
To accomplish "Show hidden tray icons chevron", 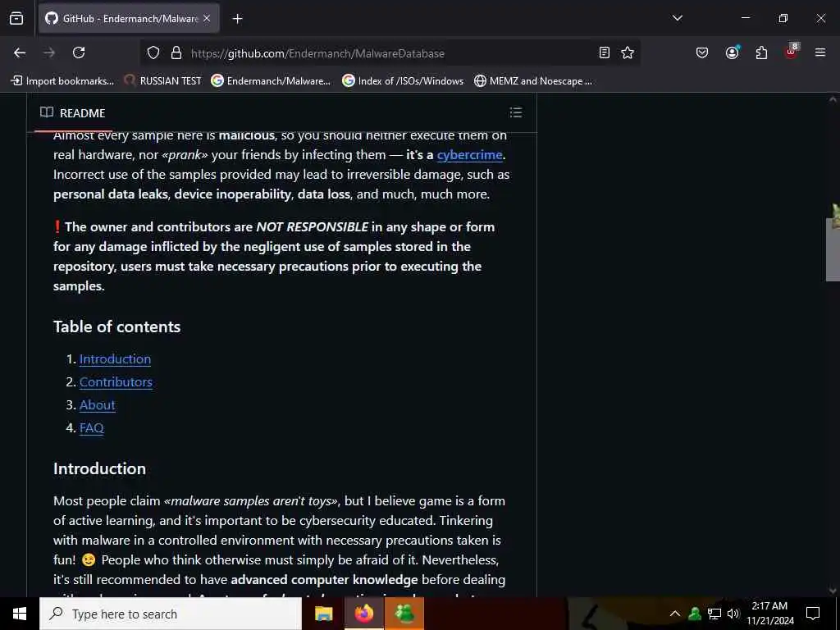I will (675, 614).
